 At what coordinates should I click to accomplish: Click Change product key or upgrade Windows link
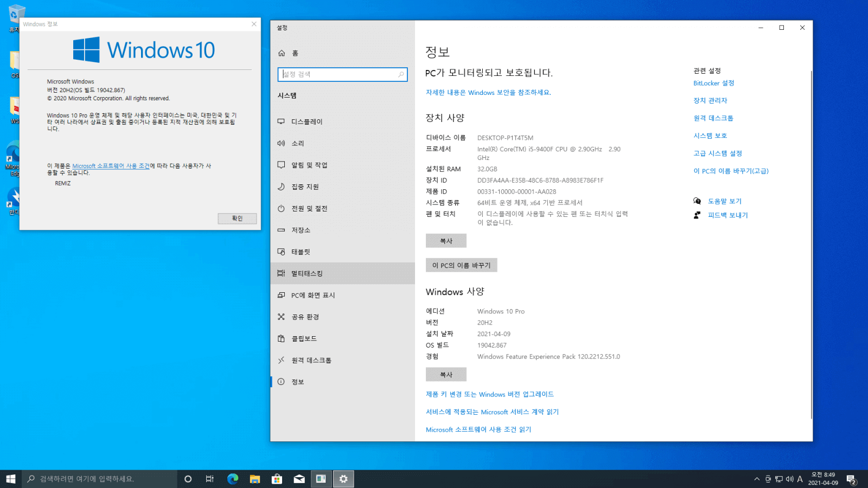489,394
